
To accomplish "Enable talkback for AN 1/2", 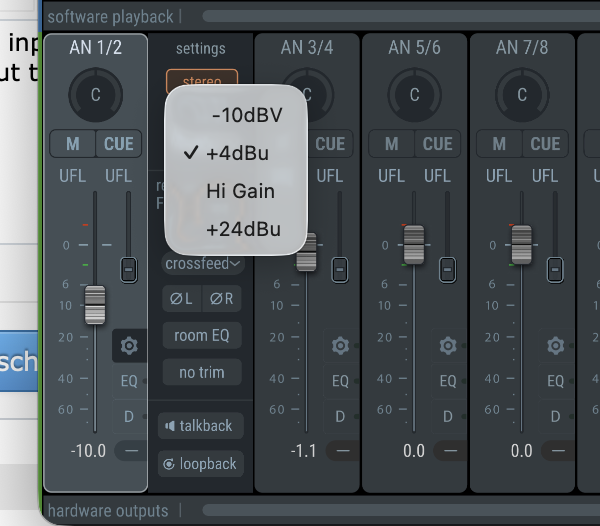I will tap(201, 425).
